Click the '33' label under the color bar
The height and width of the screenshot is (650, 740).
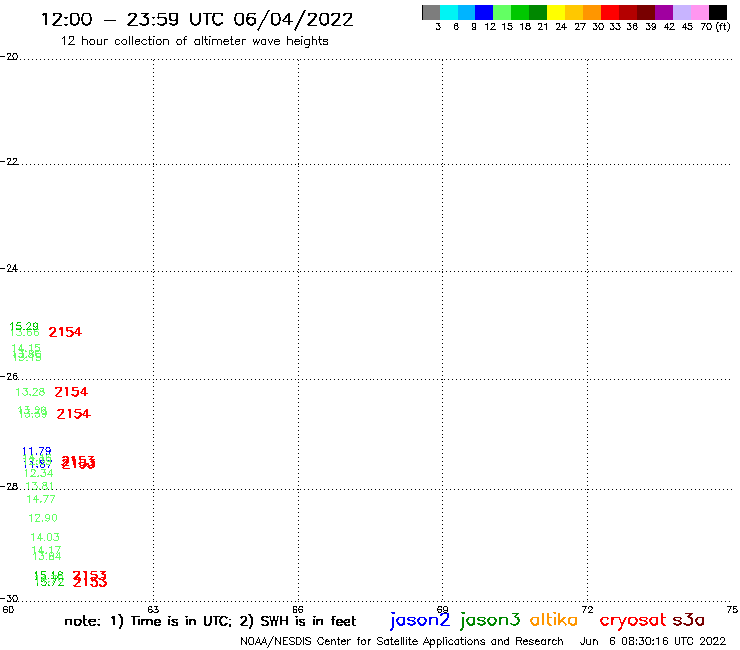[614, 27]
